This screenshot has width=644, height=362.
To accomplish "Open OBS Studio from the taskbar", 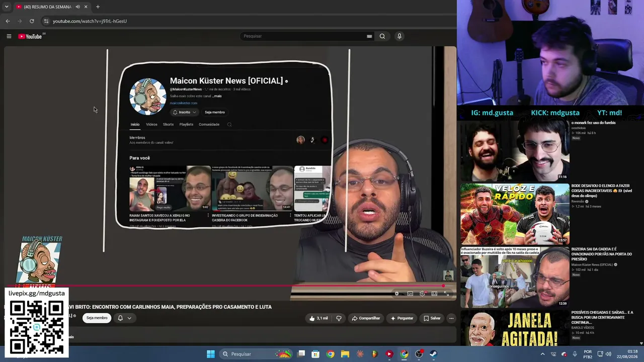I will click(x=419, y=354).
